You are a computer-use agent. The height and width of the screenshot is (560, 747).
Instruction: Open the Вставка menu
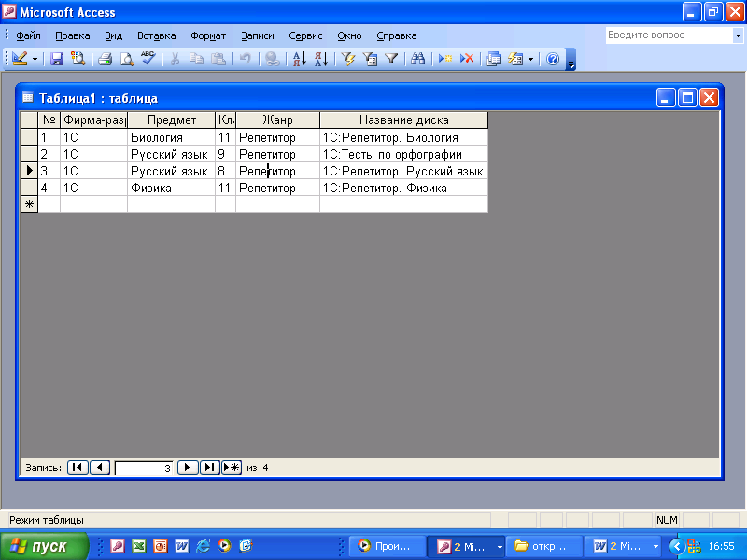(156, 35)
